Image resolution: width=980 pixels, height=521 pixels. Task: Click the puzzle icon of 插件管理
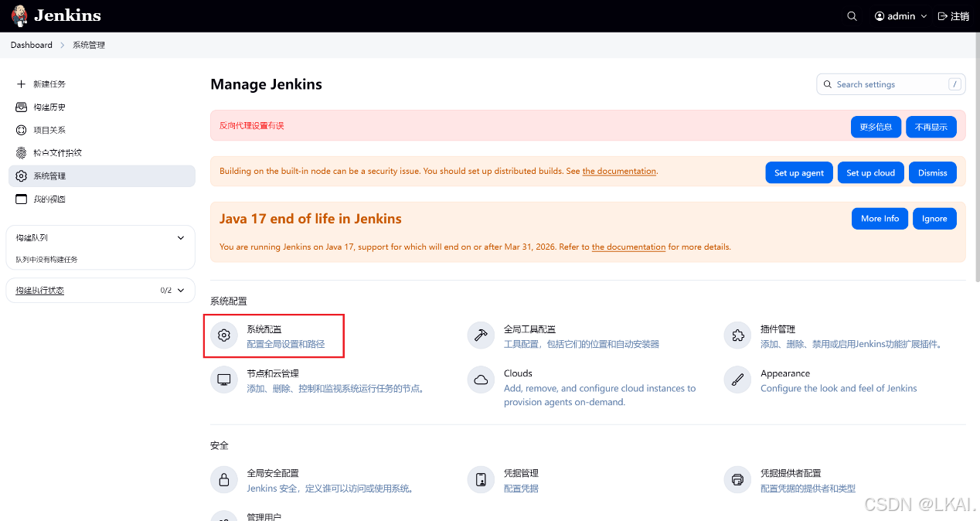click(x=737, y=335)
